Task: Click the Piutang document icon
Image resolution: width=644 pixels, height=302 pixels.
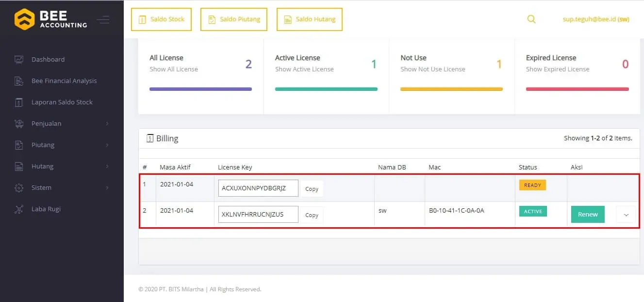Action: click(x=19, y=145)
